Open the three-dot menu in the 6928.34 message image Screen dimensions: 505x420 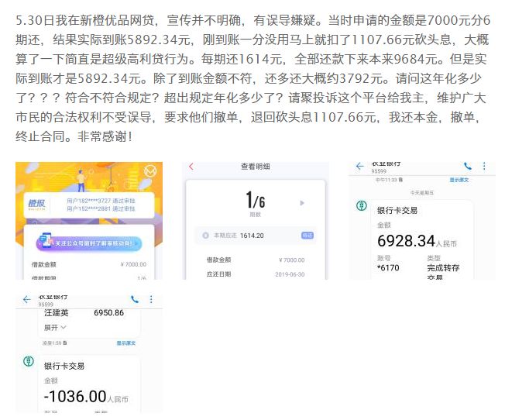point(484,166)
